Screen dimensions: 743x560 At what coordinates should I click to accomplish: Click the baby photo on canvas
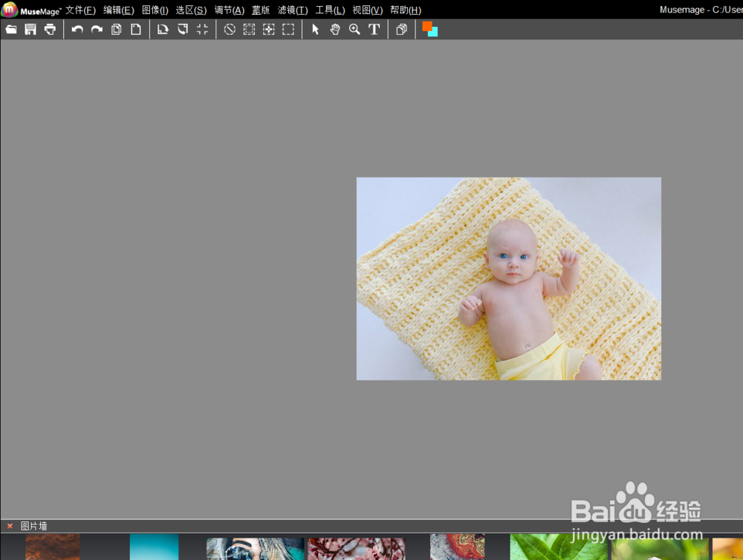tap(508, 279)
